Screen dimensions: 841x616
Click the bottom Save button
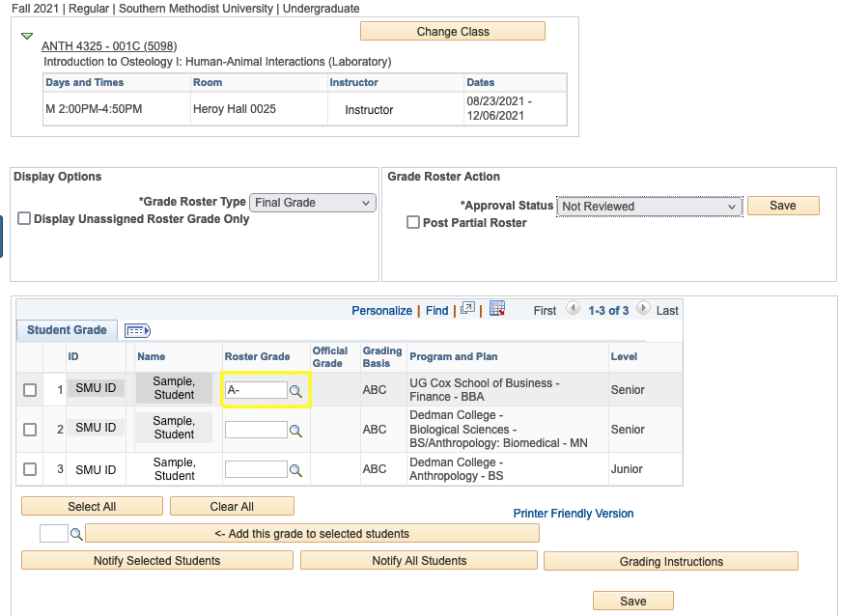pyautogui.click(x=632, y=601)
